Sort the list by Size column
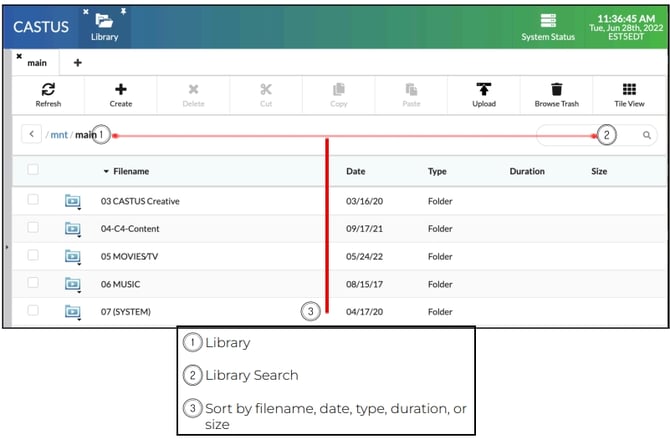 [x=599, y=171]
